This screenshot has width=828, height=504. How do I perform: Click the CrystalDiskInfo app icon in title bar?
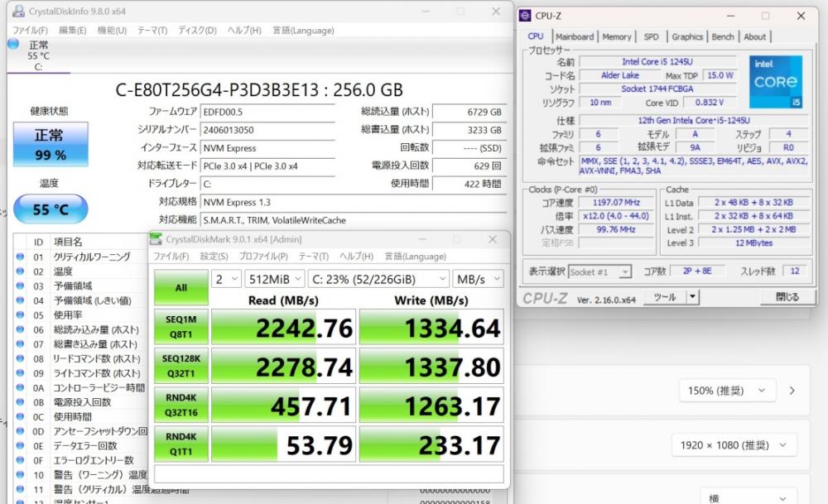point(18,11)
